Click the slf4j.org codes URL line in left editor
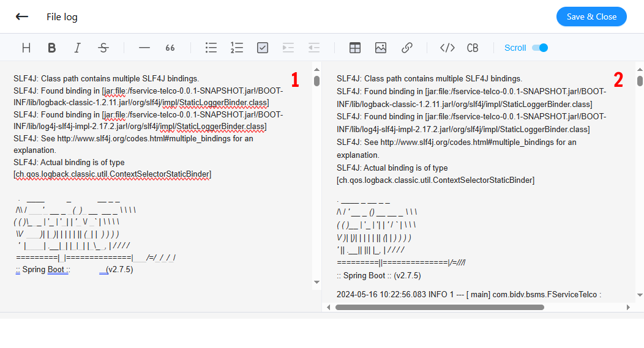 [133, 139]
